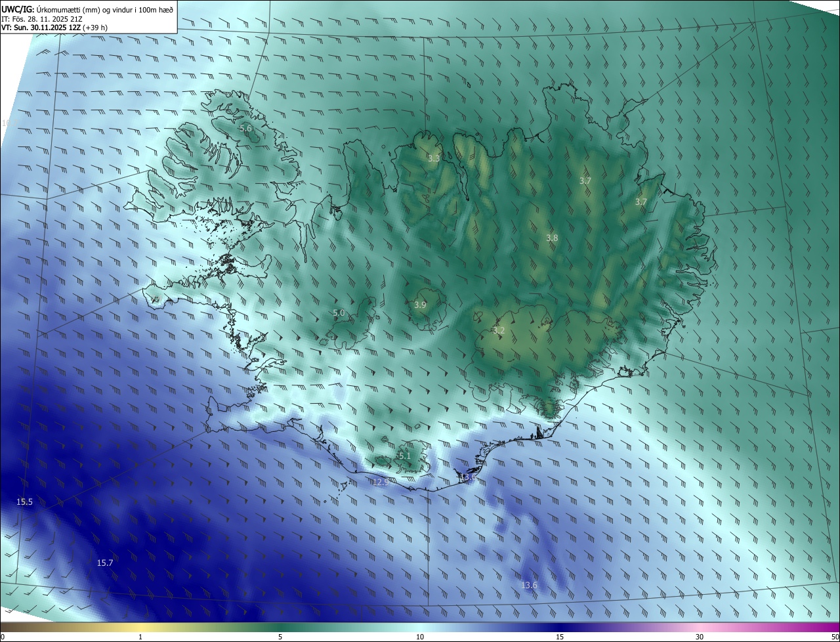The height and width of the screenshot is (642, 840).
Task: Click the 'VT: Sun. 30.11.2025 12Z (+39 h)' line
Action: pyautogui.click(x=54, y=28)
